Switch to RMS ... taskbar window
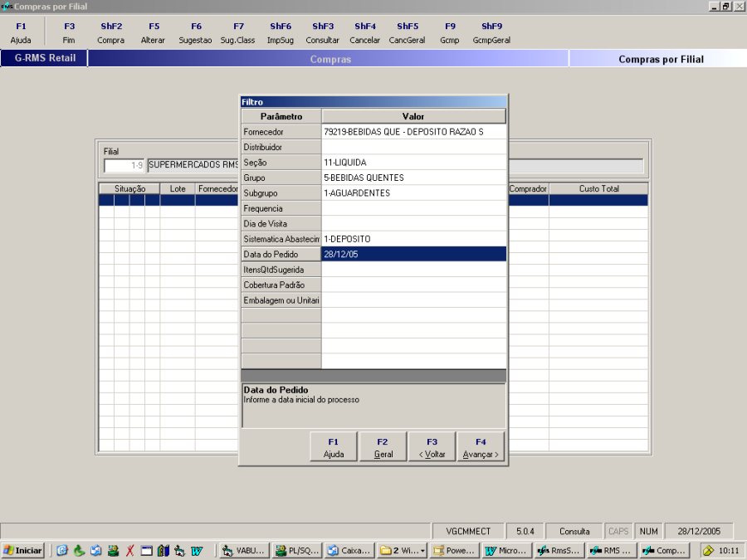The height and width of the screenshot is (560, 747). 611,551
